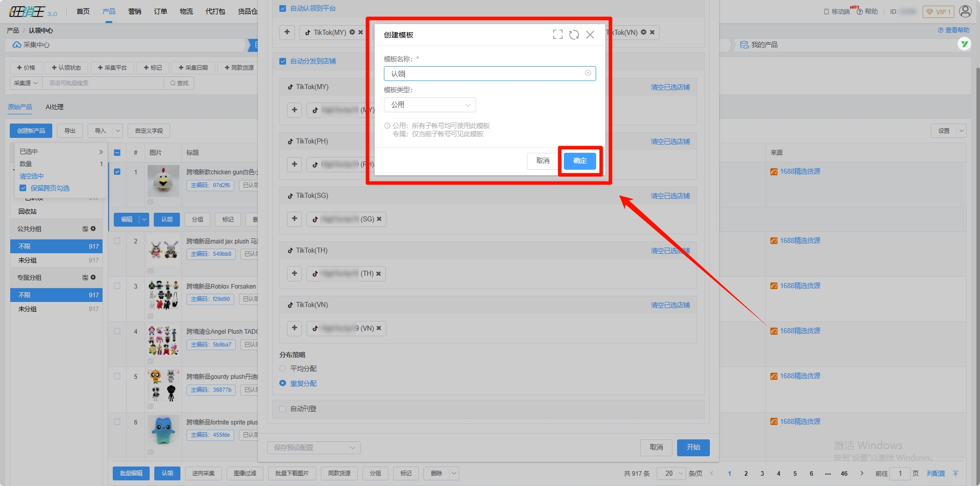Select the 平均分配 radio option

coord(283,369)
